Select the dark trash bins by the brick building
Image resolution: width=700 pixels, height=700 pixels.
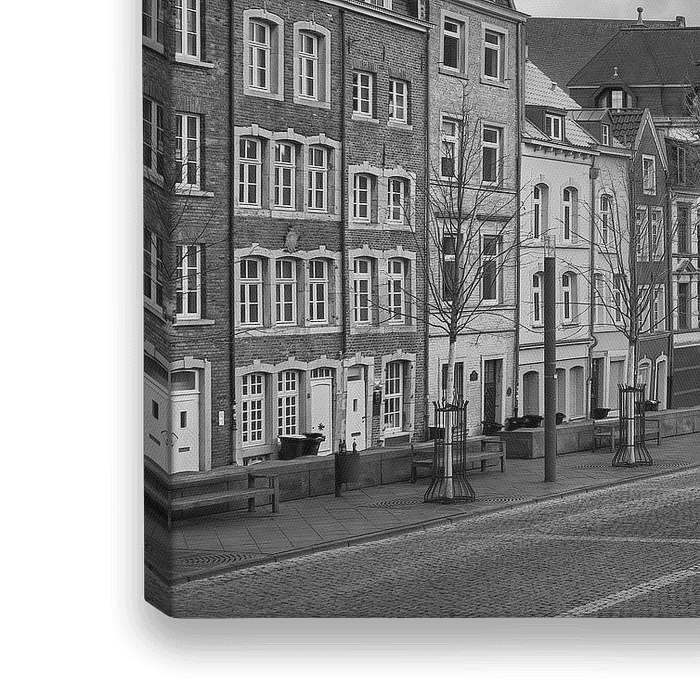300,445
